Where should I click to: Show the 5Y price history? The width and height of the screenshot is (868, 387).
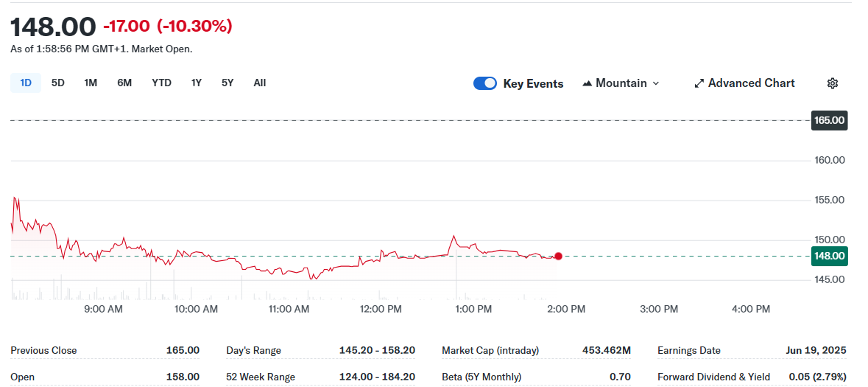227,83
